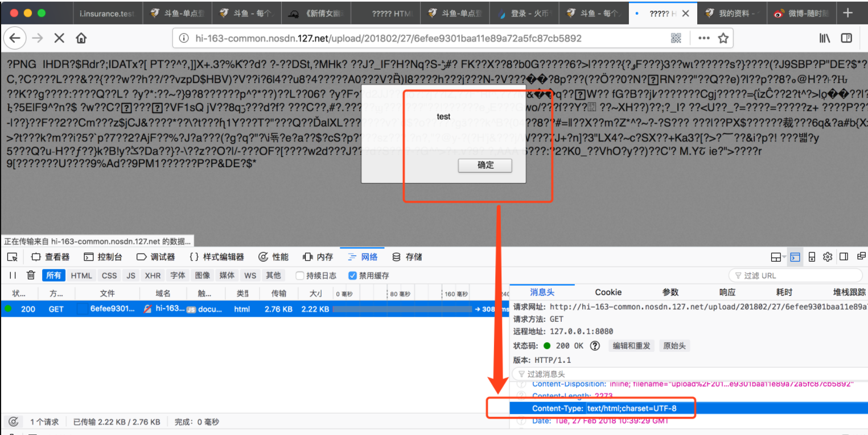Click the Edit and Resend (编辑和重发) button
Screen dimensions: 868x435
631,346
